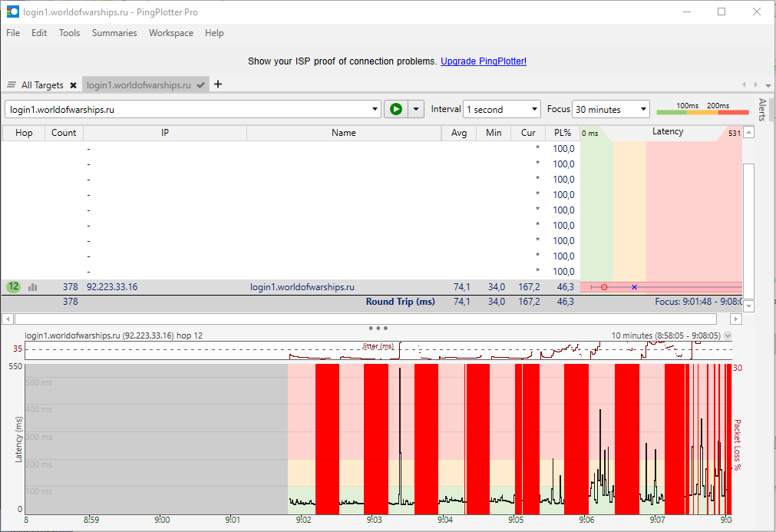This screenshot has width=776, height=532.
Task: Click the Avg column header
Action: coord(459,133)
